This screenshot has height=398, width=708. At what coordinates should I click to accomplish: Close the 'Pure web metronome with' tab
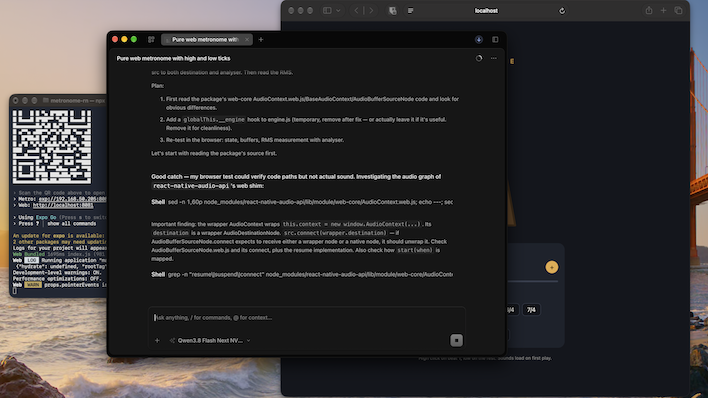[247, 40]
